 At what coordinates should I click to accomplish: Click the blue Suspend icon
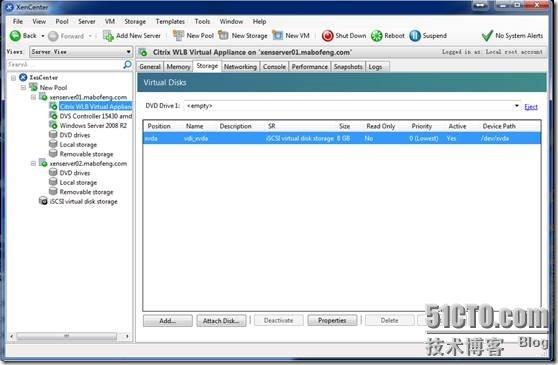[415, 36]
